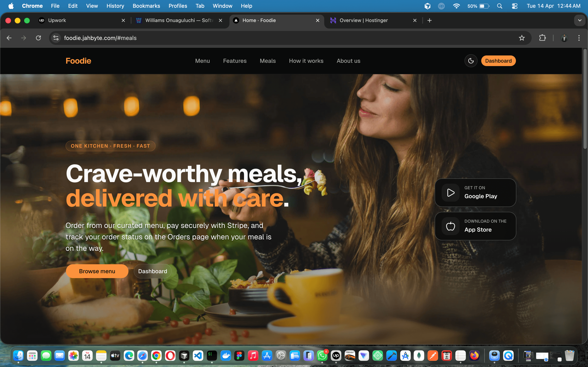This screenshot has height=367, width=588.
Task: Launch Visual Studio Code from the dock
Action: click(198, 356)
